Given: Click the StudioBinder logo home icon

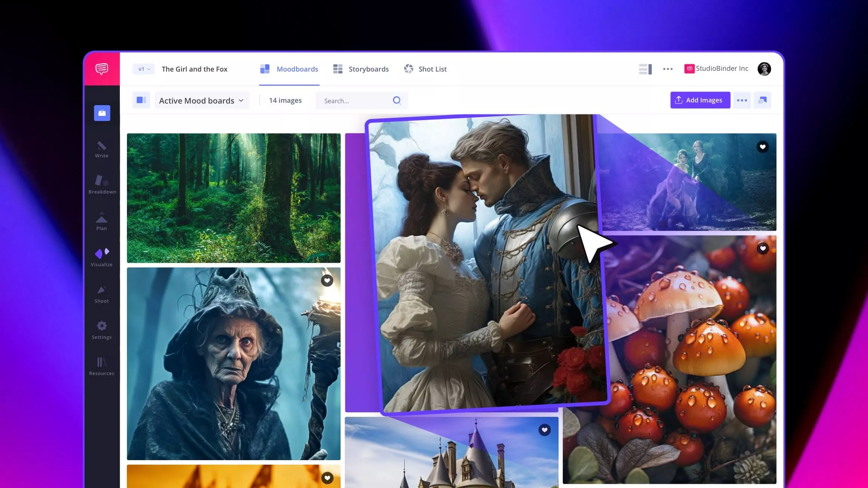Looking at the screenshot, I should coord(102,69).
